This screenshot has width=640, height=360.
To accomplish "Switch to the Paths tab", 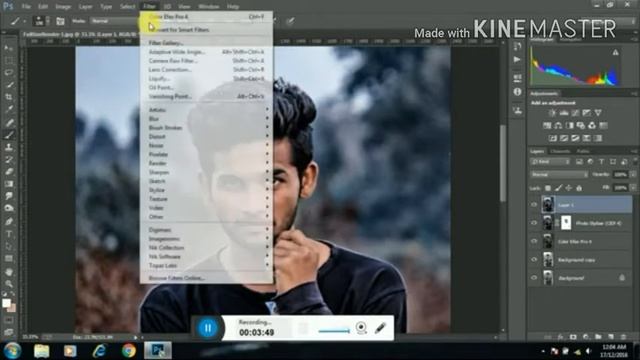I will [x=583, y=151].
